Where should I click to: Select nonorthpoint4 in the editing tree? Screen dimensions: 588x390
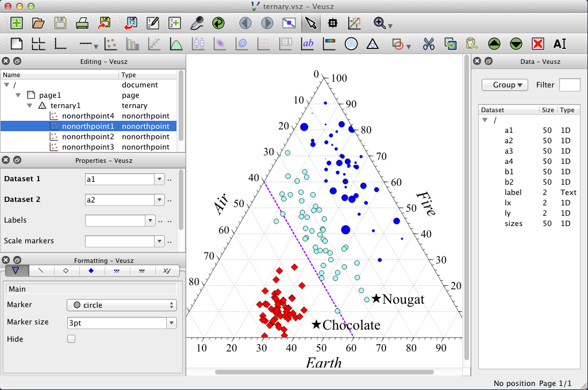(x=89, y=116)
